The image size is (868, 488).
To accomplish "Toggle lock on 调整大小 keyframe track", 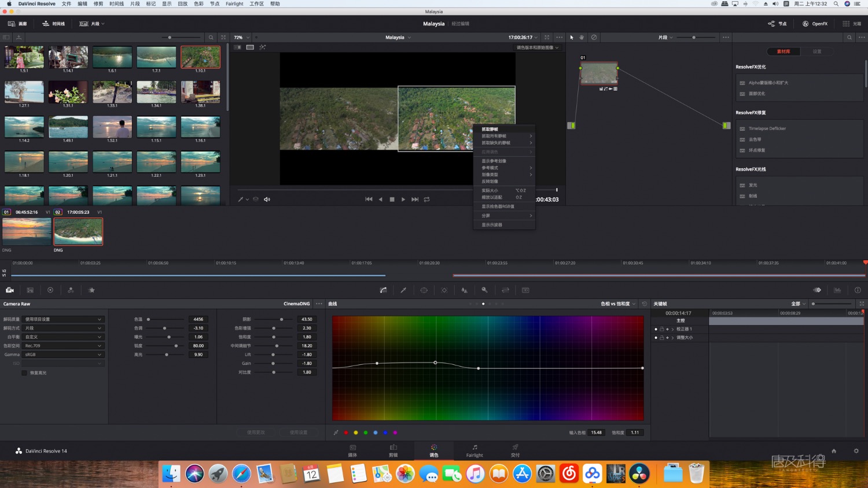I will [x=661, y=338].
